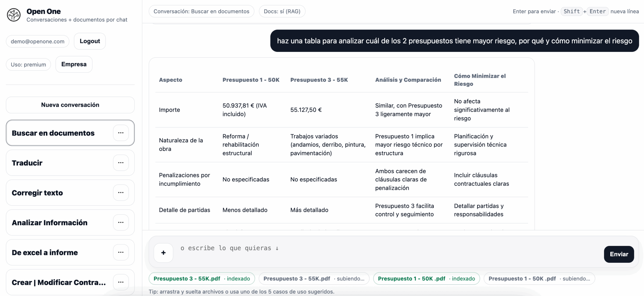Screen dimensions: 644x296
Task: Click the demo@openone.com account chip
Action: point(37,41)
